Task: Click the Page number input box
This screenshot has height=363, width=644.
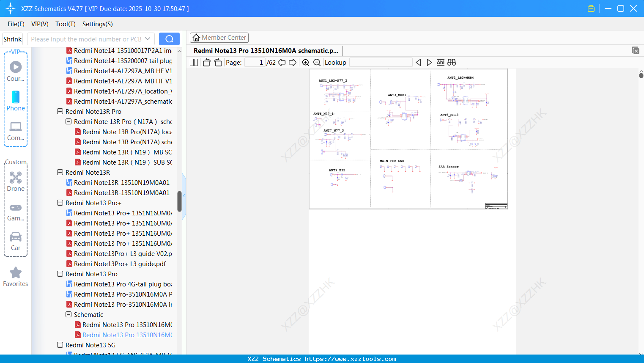Action: pos(255,63)
